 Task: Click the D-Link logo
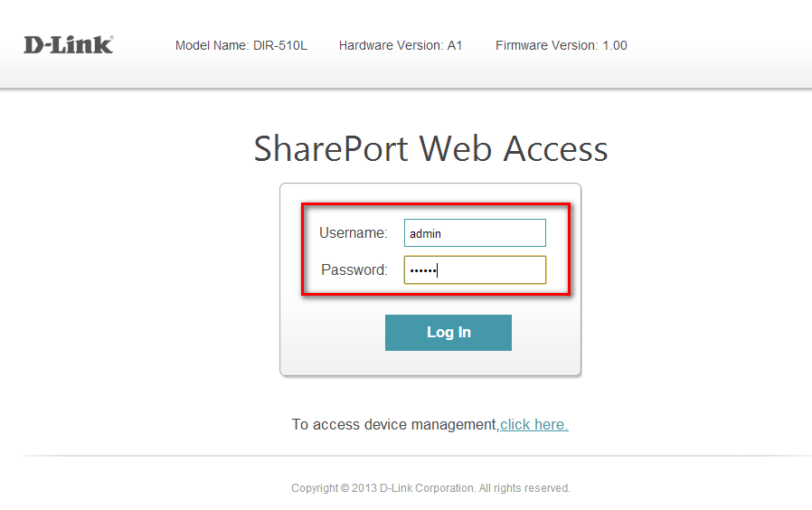[x=66, y=44]
